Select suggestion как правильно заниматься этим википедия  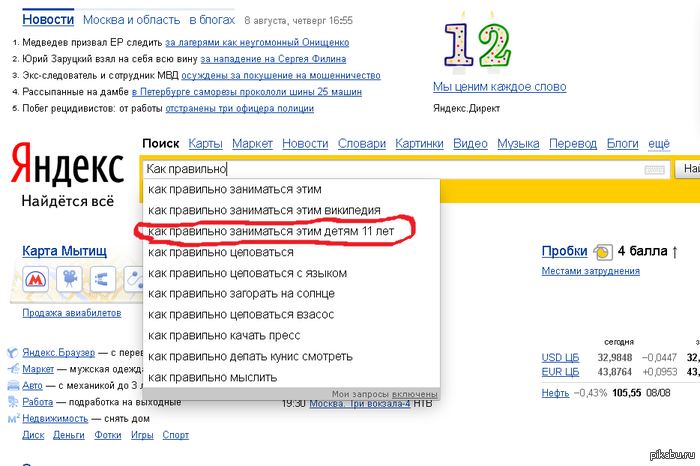pos(292,210)
